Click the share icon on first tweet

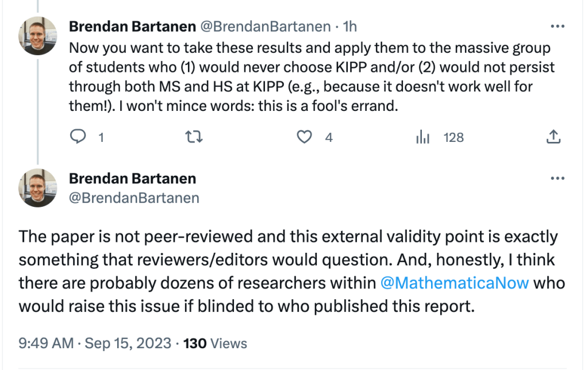tap(552, 137)
